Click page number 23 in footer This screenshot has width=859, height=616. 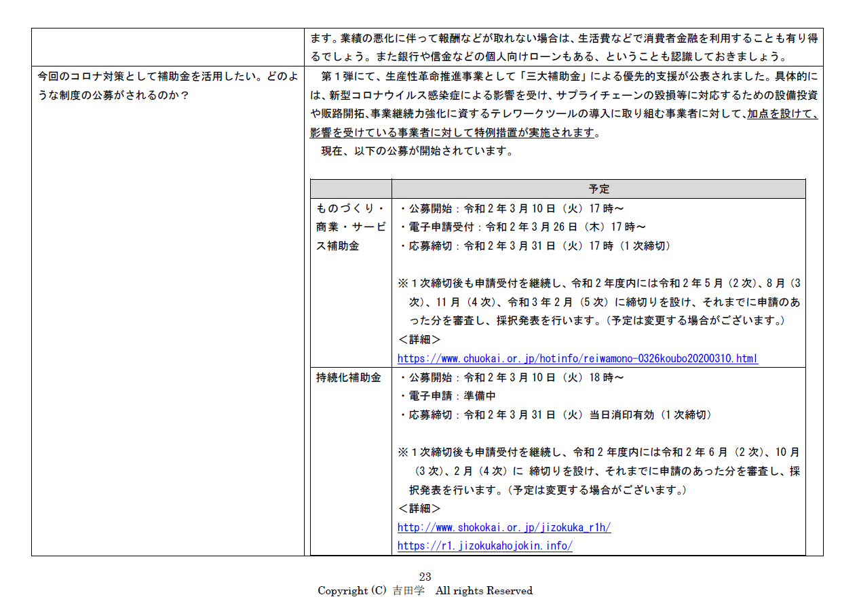pos(425,577)
